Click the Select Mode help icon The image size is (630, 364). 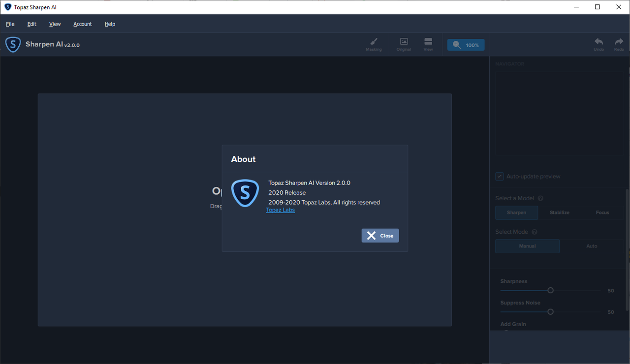coord(535,232)
